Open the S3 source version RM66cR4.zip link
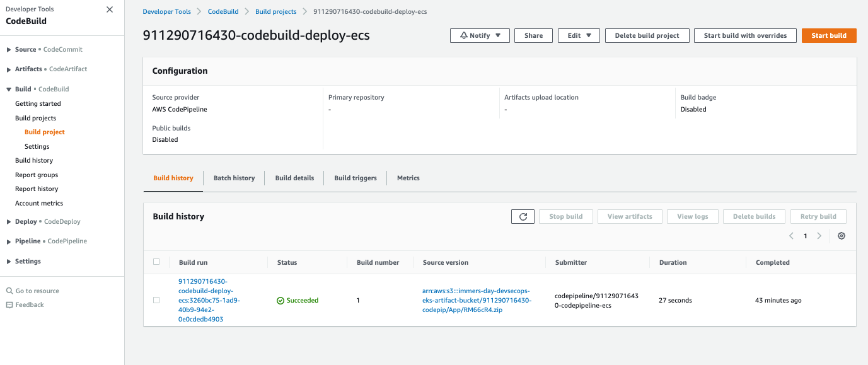The width and height of the screenshot is (868, 365). [477, 300]
